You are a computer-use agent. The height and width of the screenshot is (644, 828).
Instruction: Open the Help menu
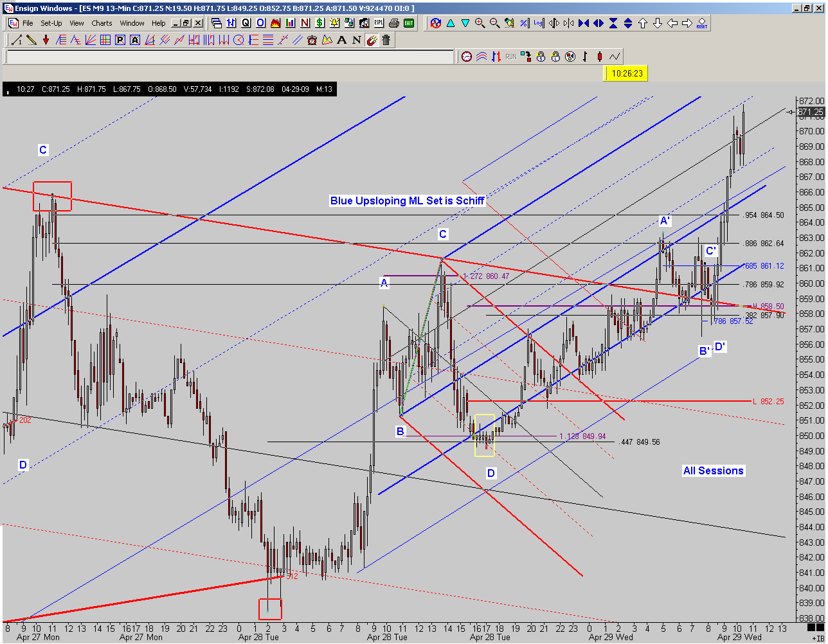(x=159, y=23)
